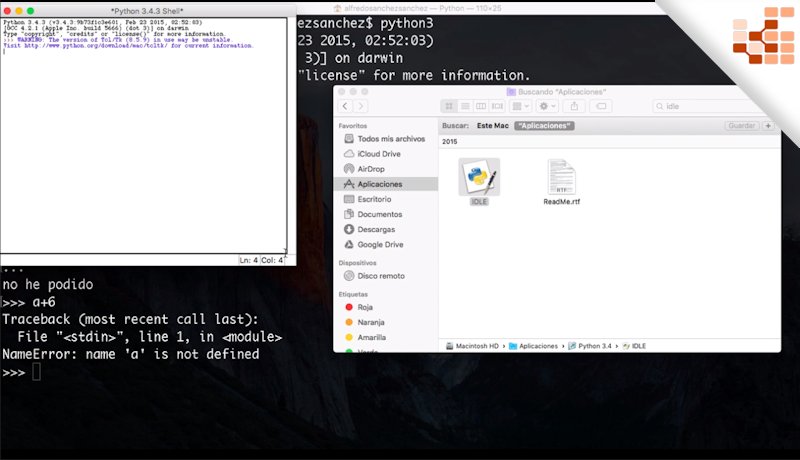Select the ReadMe.rtf file icon
The image size is (800, 460).
pyautogui.click(x=561, y=177)
